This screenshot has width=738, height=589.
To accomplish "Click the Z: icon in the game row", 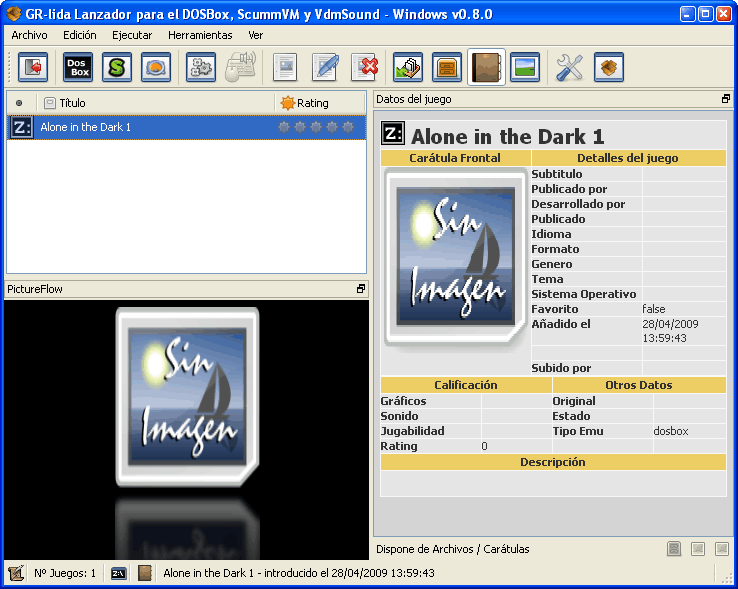I will (22, 127).
